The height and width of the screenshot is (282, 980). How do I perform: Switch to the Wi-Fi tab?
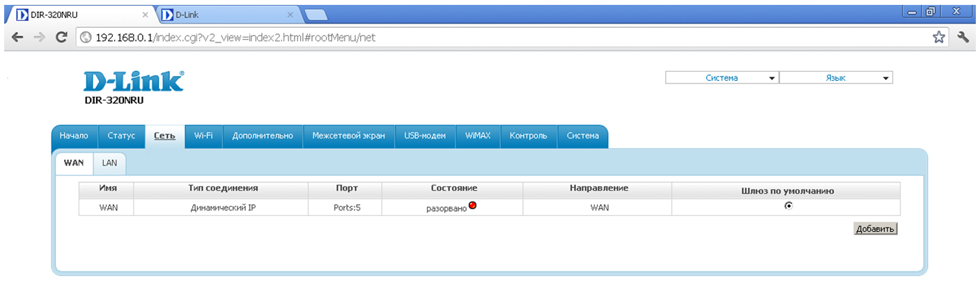203,136
